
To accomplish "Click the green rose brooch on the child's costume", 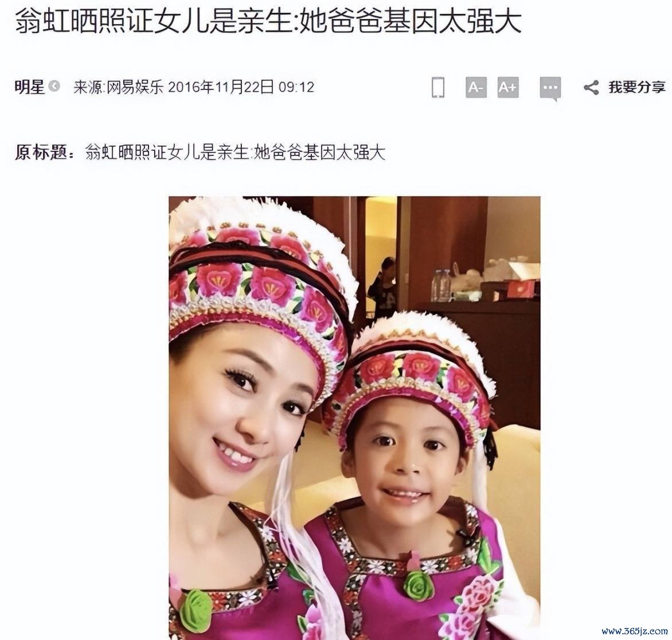I will point(418,585).
